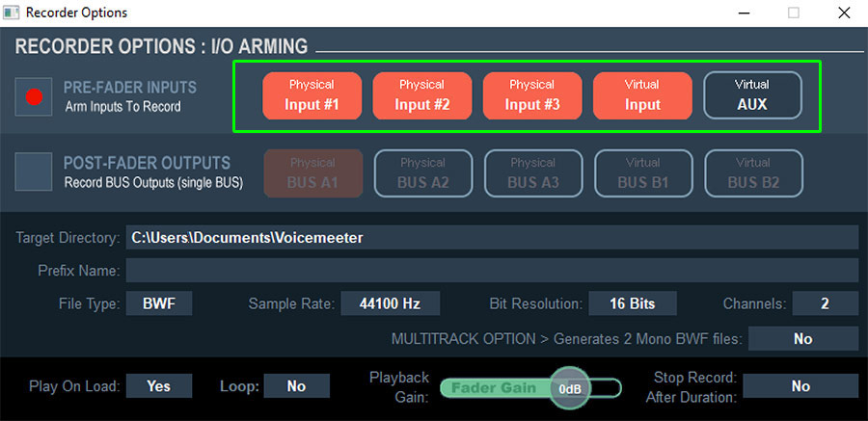
Task: Disarm Physical Input #2 for recording
Action: [422, 95]
